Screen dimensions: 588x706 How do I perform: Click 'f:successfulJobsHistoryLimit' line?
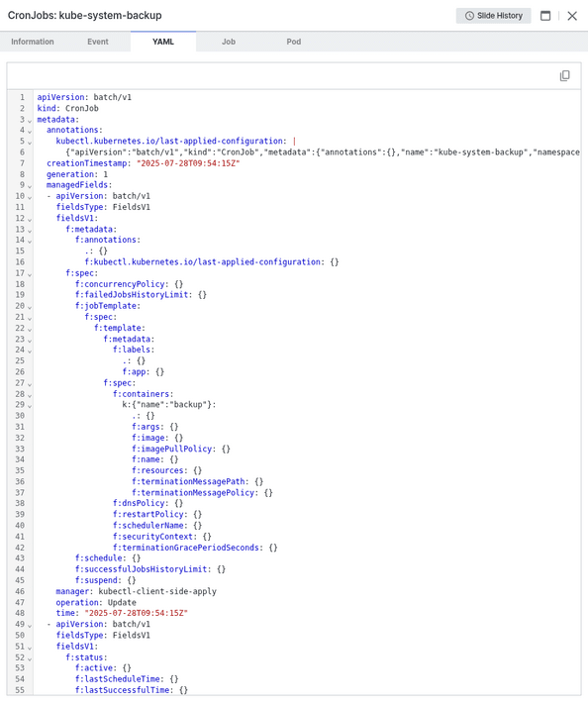point(150,569)
